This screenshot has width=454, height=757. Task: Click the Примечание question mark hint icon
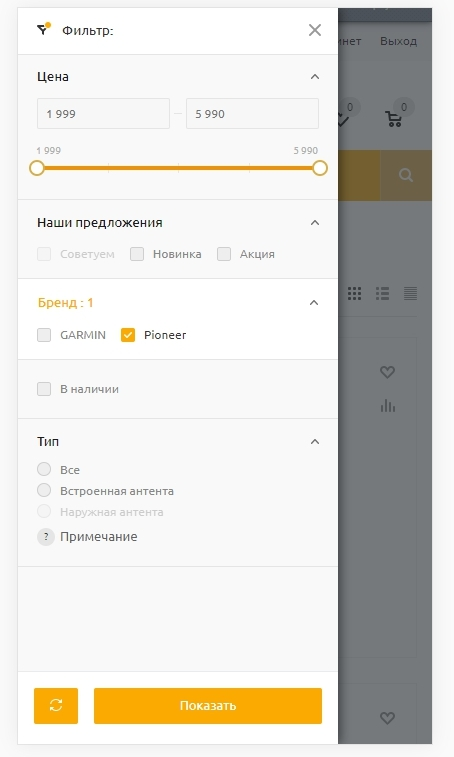point(46,536)
